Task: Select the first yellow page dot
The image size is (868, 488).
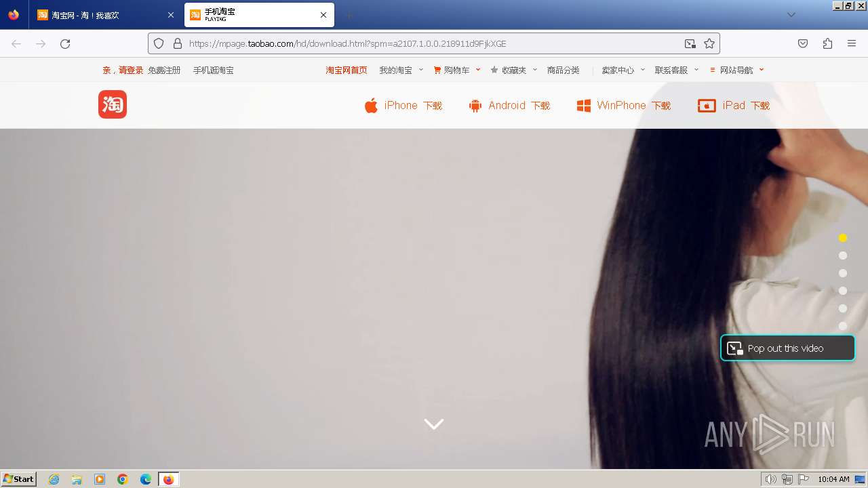Action: [843, 238]
